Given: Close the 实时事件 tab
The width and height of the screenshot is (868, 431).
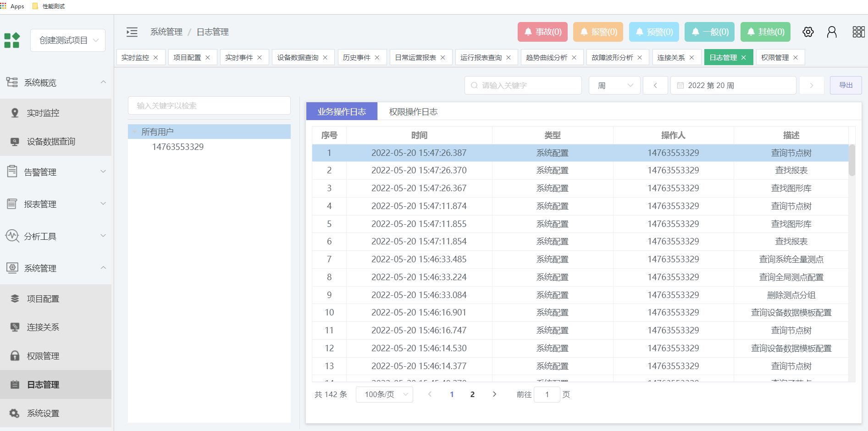Looking at the screenshot, I should (260, 57).
